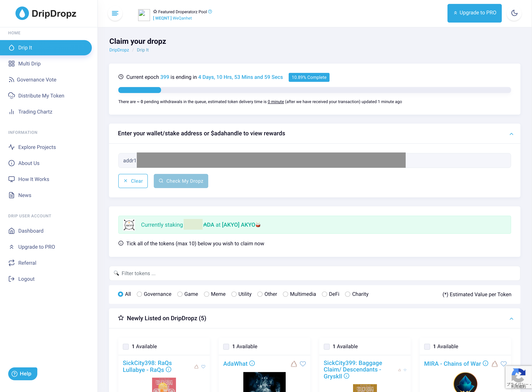Click the epoch progress bar

(314, 90)
